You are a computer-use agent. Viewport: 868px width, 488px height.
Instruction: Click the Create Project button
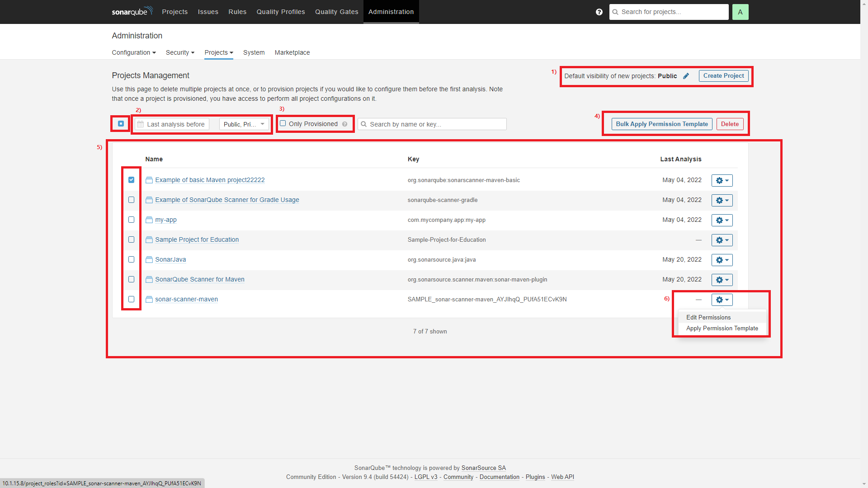(723, 76)
